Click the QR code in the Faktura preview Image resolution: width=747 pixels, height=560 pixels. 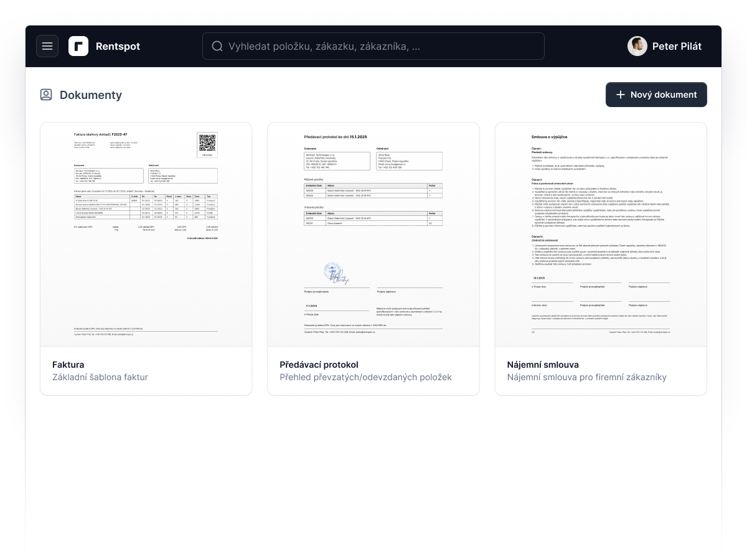[208, 143]
